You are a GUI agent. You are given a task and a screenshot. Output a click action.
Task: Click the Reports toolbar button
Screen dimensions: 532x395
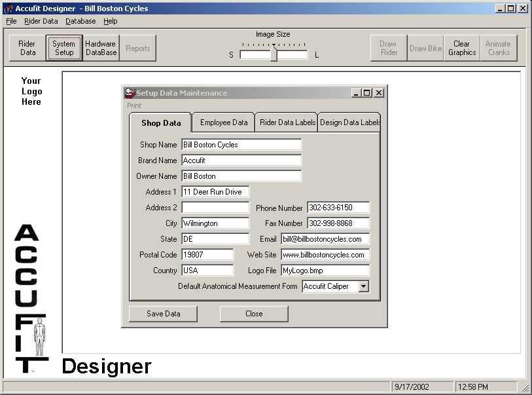[138, 48]
